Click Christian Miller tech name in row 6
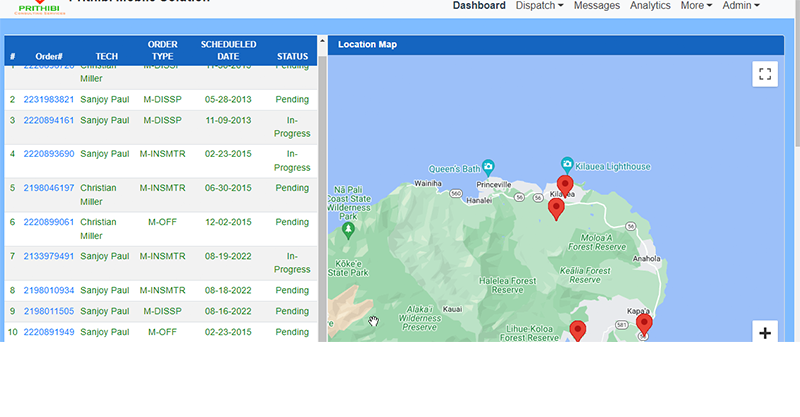Screen dimensions: 800x417 coord(98,229)
